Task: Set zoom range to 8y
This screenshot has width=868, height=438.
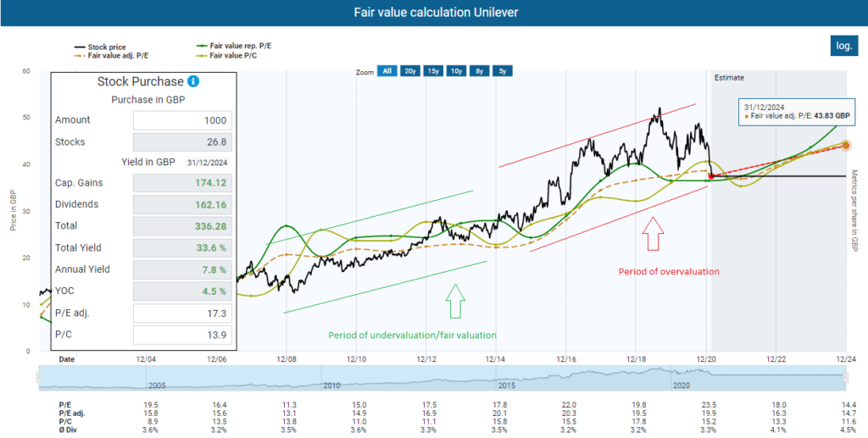Action: 480,71
